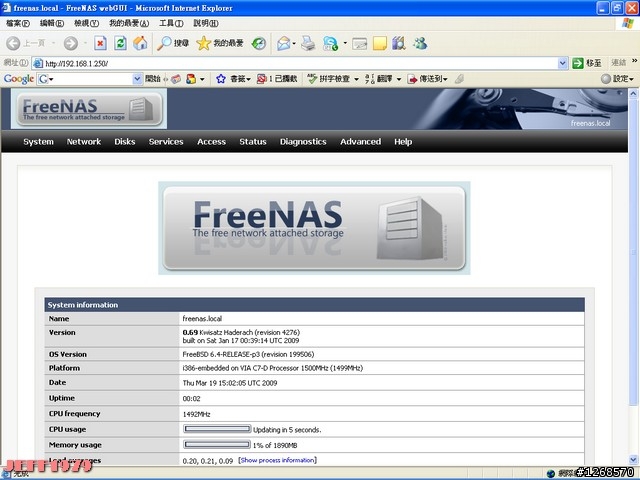Click the Discuss toolbar icon beside the note icon
The height and width of the screenshot is (480, 640).
click(360, 43)
